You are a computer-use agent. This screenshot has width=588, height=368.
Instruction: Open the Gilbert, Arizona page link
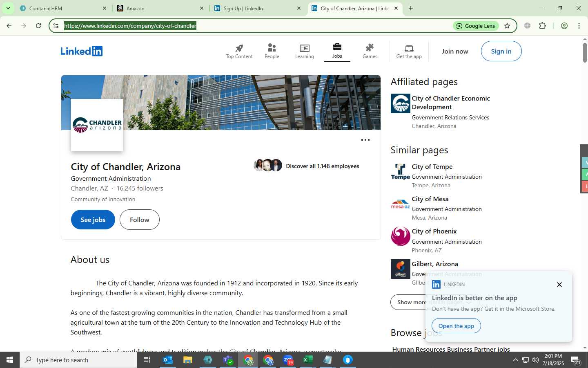point(435,264)
